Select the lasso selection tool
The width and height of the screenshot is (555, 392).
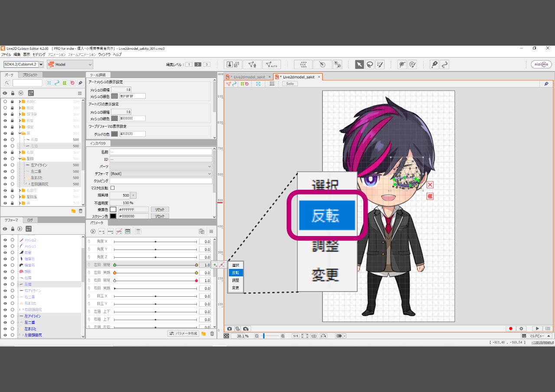coord(370,65)
